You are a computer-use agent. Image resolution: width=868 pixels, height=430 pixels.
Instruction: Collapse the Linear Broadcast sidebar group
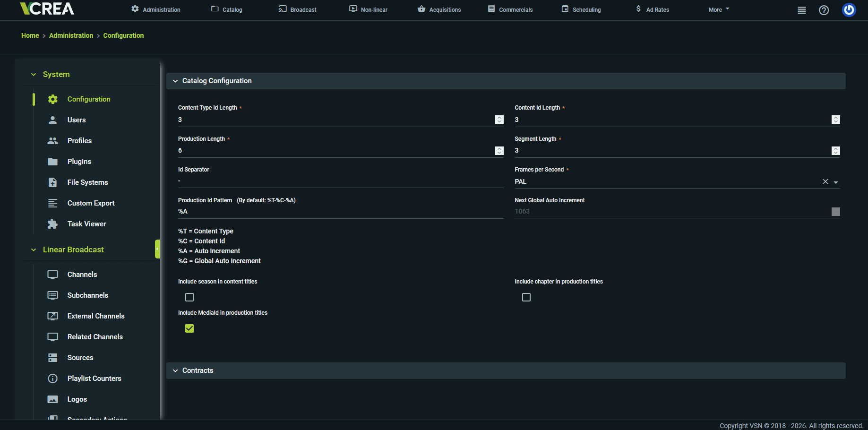[x=34, y=250]
